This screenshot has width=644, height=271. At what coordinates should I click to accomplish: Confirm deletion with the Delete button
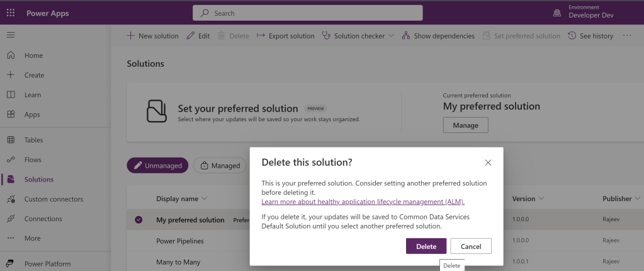426,246
